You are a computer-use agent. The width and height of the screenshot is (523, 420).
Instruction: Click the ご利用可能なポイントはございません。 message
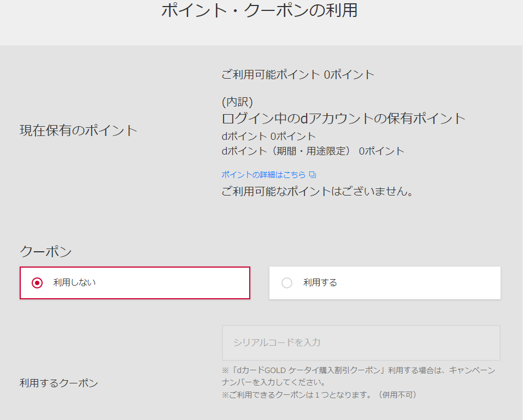click(318, 191)
